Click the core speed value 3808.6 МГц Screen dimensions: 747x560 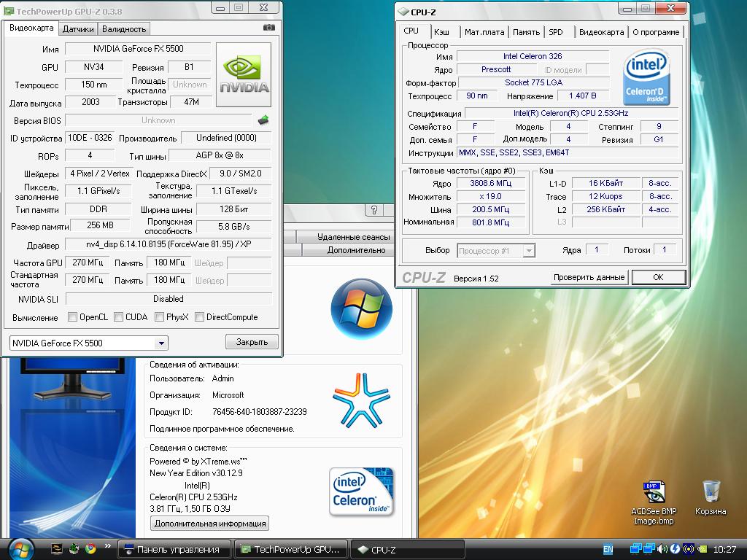coord(491,183)
